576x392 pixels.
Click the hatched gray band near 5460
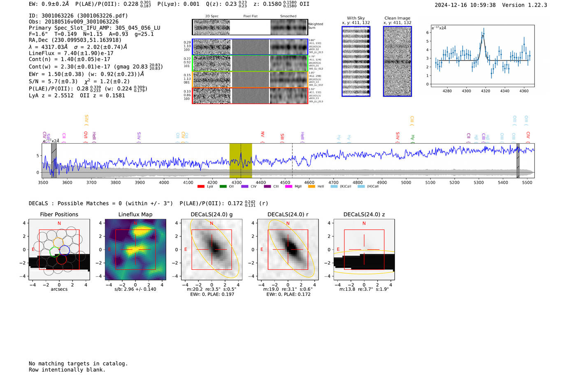click(518, 161)
